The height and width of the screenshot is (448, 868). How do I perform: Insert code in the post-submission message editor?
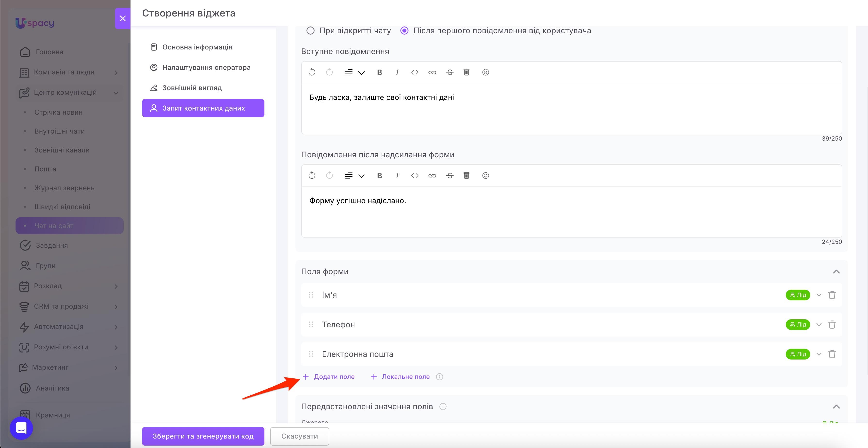415,176
